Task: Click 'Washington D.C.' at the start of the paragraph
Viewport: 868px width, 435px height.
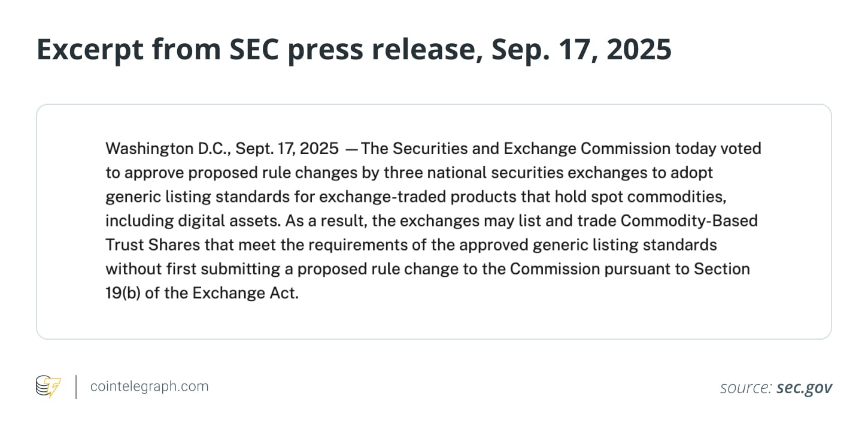Action: pyautogui.click(x=167, y=148)
